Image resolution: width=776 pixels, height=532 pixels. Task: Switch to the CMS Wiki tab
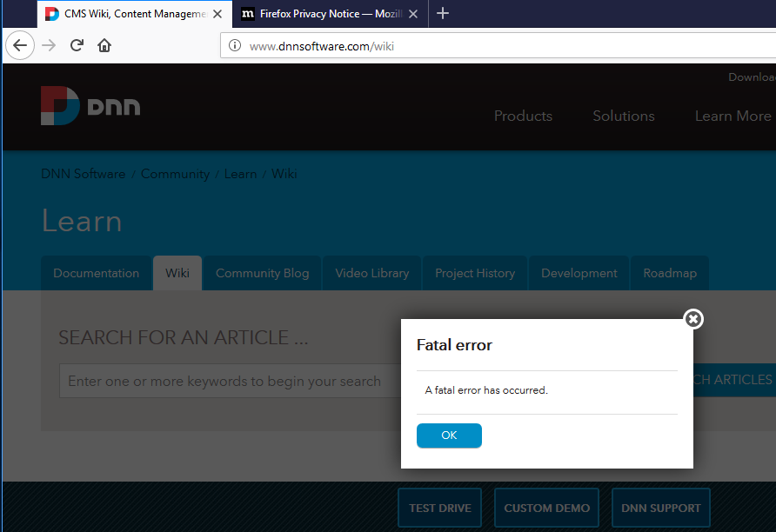coord(135,14)
